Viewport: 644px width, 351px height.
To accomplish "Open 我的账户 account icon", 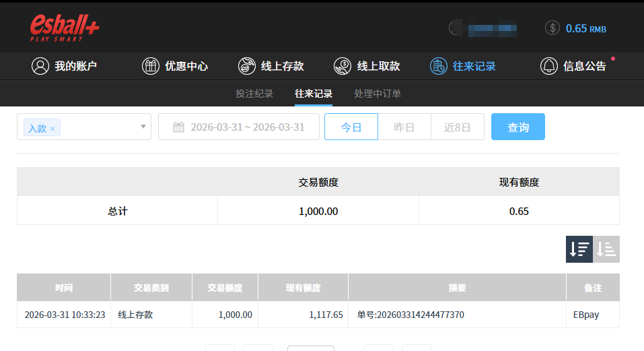I will [40, 66].
